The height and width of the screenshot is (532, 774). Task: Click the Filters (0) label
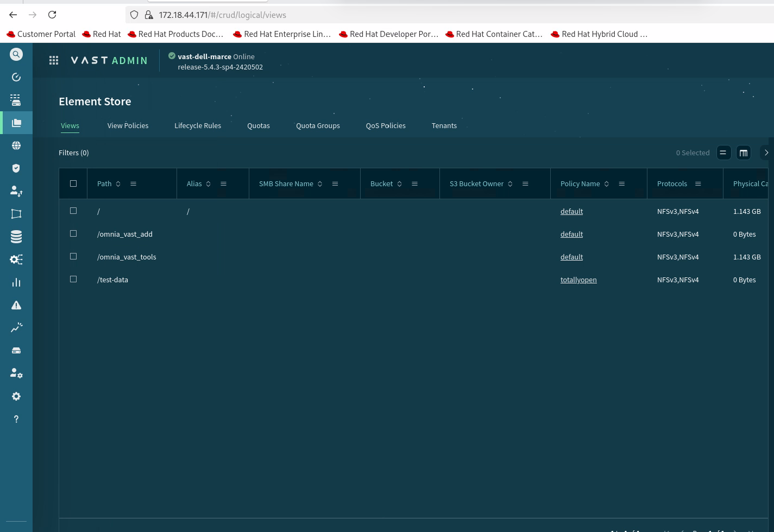[x=74, y=153]
